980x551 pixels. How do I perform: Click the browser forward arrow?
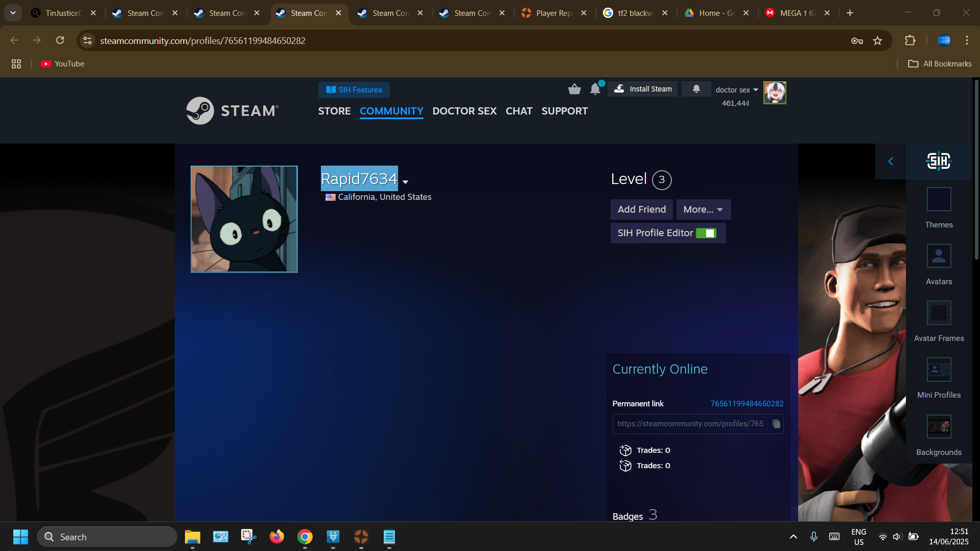point(37,40)
